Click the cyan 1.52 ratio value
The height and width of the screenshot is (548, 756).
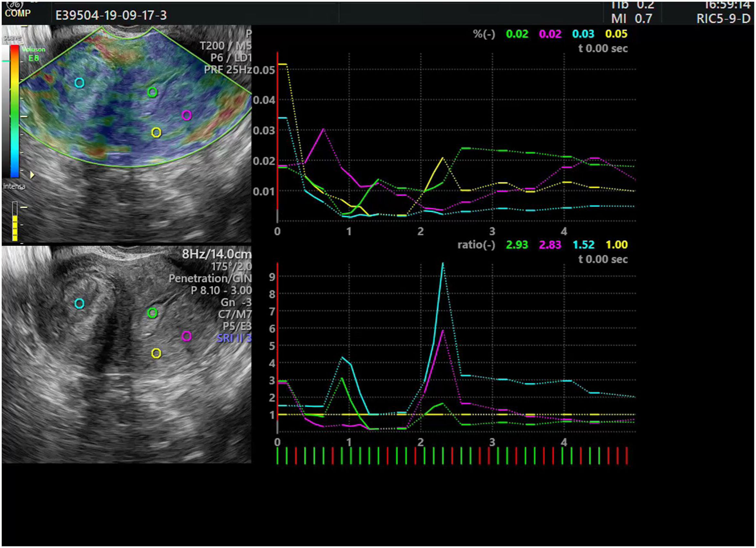(x=583, y=245)
